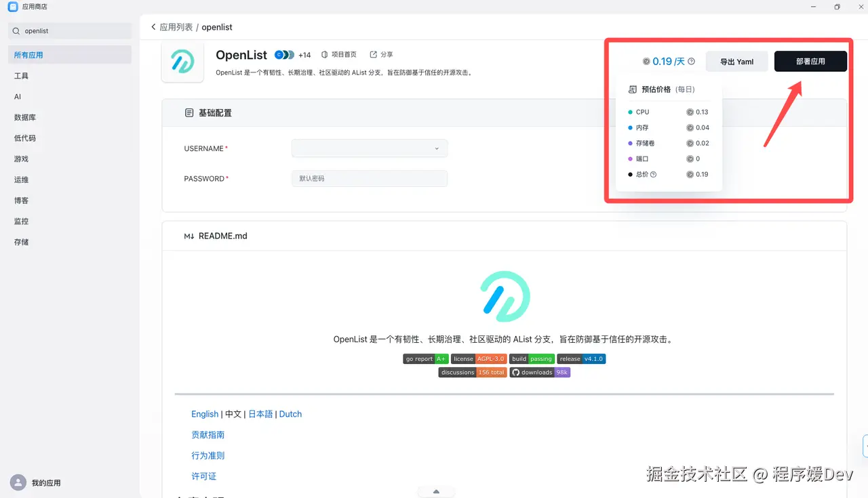The width and height of the screenshot is (868, 498).
Task: Open the 日本語 README link
Action: [x=260, y=414]
